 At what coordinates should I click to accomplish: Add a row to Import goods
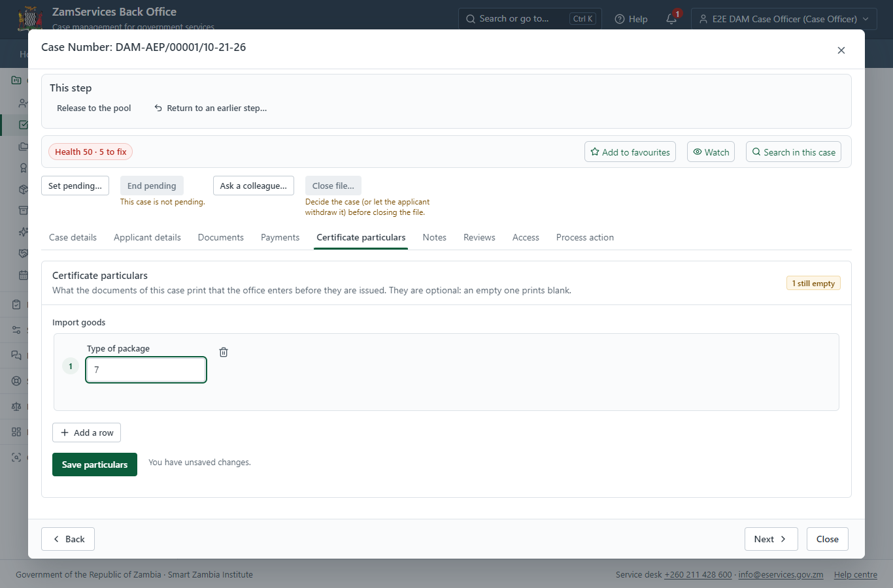(x=86, y=433)
